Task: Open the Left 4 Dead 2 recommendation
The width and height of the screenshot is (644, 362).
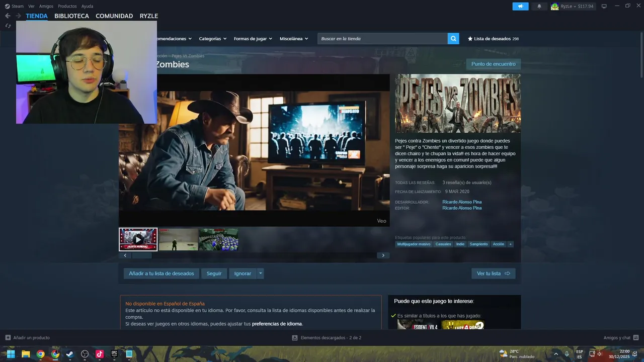Action: coord(463,325)
